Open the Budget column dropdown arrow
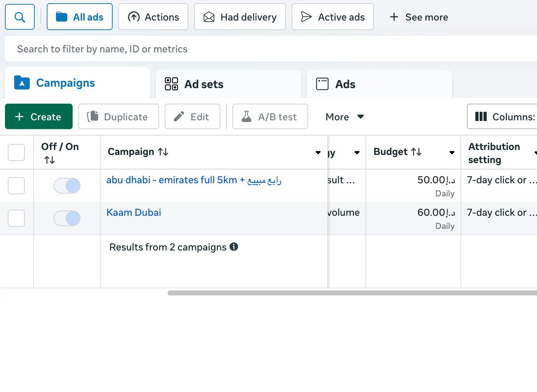The height and width of the screenshot is (392, 537). [452, 152]
